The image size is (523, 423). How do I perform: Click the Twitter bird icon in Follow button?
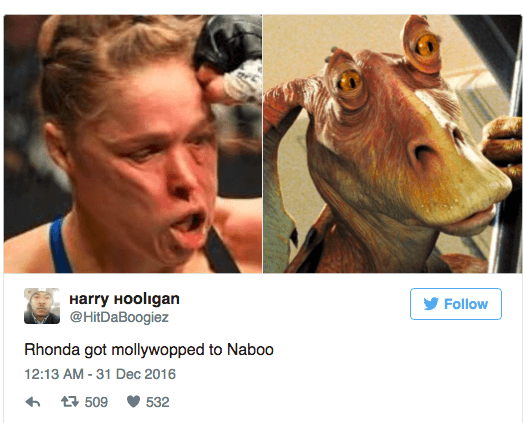pos(431,304)
